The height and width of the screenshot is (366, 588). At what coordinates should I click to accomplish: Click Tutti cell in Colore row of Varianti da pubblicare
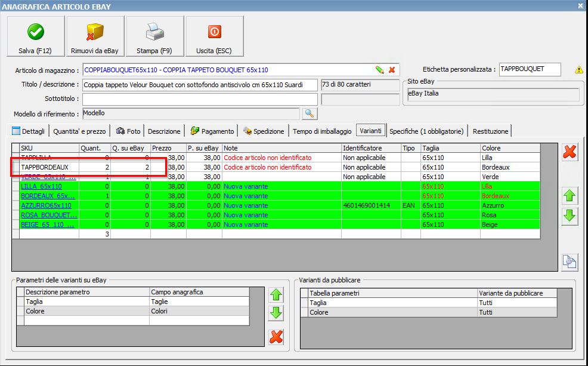pyautogui.click(x=517, y=312)
